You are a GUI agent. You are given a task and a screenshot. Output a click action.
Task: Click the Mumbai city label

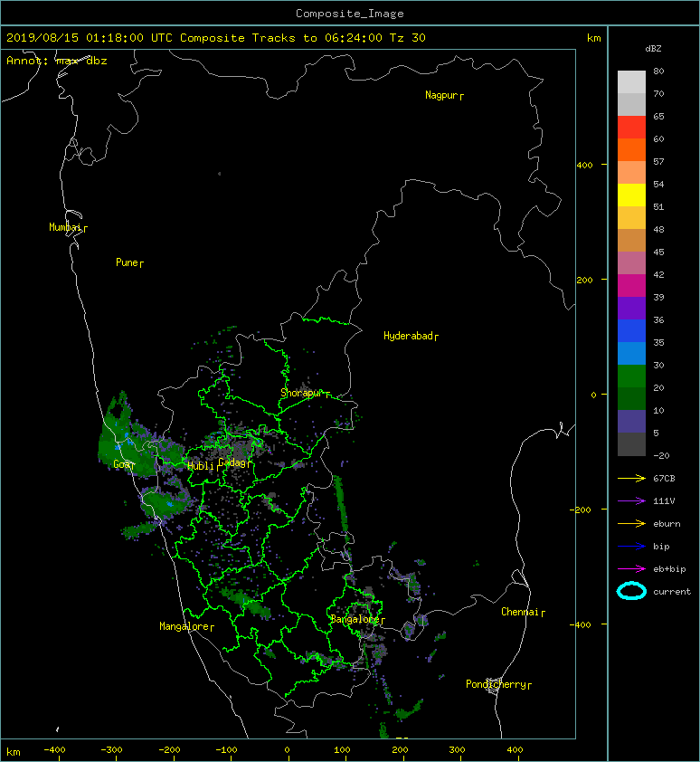[x=64, y=227]
